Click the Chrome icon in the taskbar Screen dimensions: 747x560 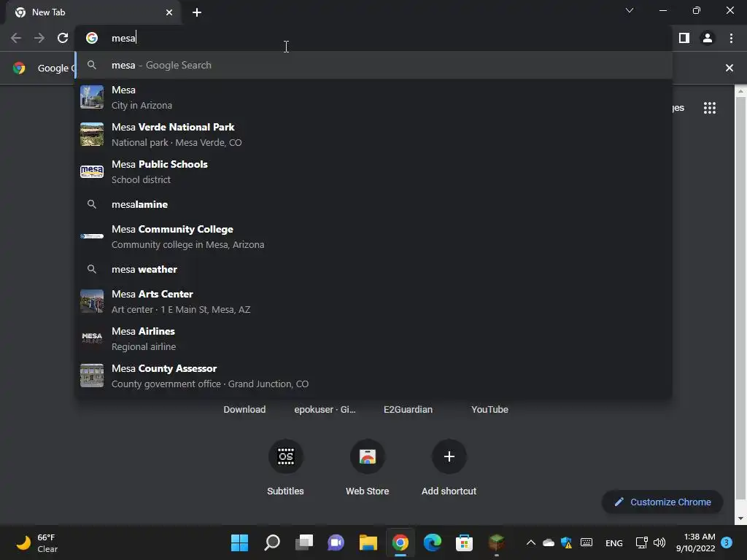tap(400, 542)
